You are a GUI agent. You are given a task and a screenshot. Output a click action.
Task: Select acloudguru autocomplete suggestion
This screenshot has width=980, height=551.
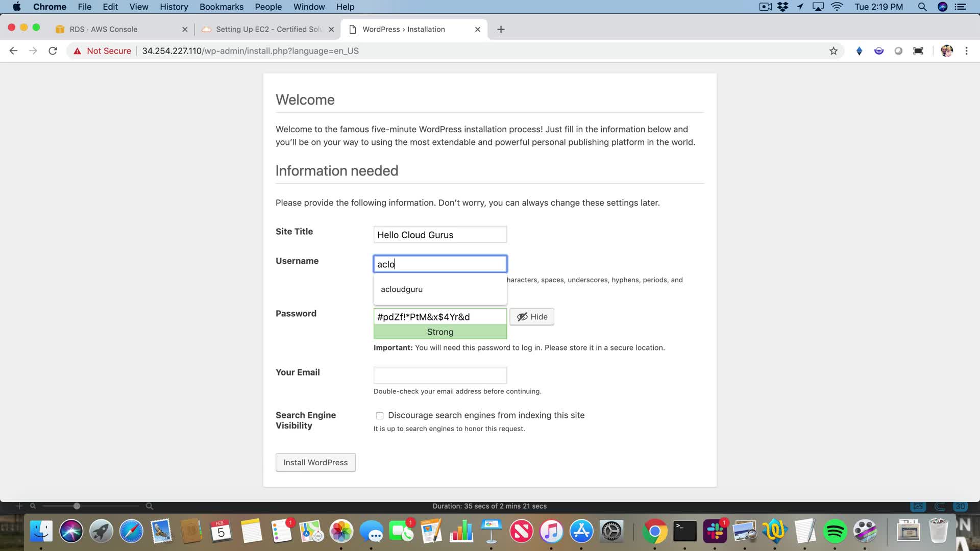pos(402,289)
